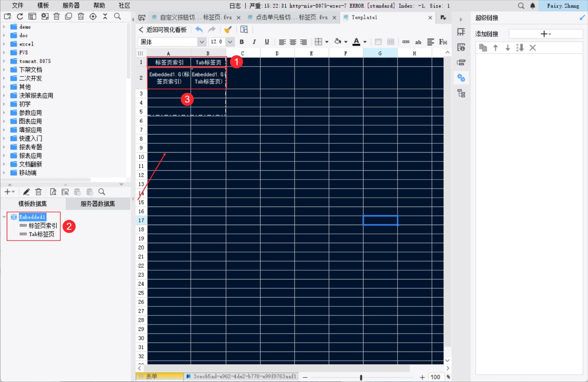The width and height of the screenshot is (588, 382).
Task: Open the 服务器 menu
Action: tap(71, 6)
